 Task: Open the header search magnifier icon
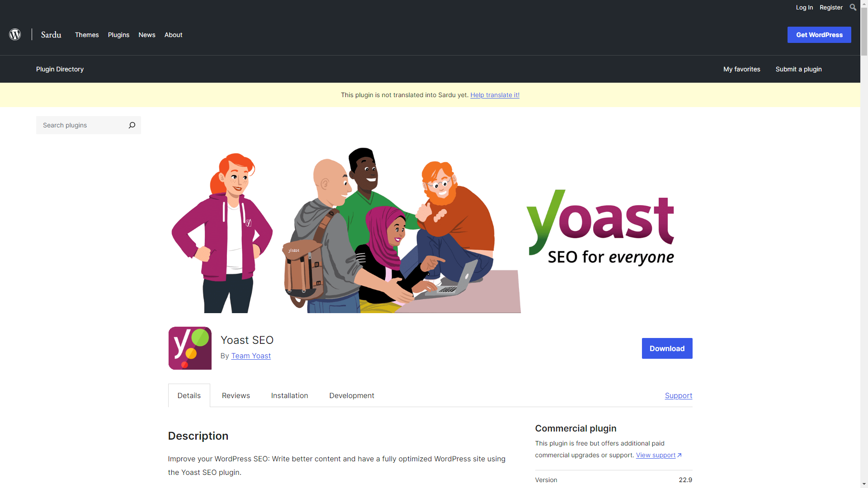click(853, 7)
